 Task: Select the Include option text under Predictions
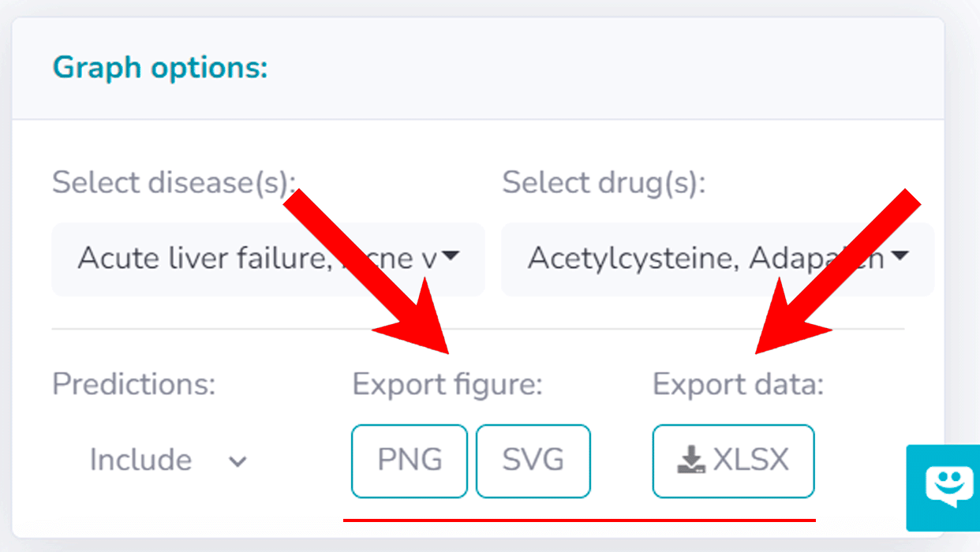(x=140, y=460)
